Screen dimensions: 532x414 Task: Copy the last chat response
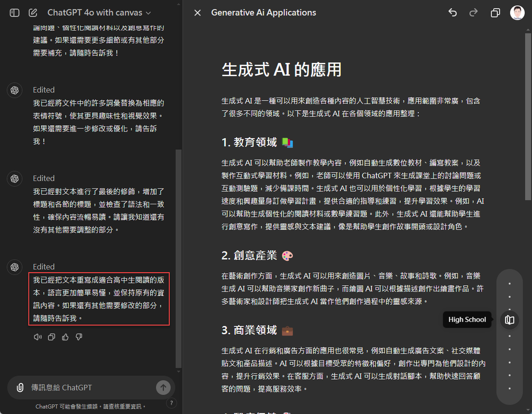pos(51,337)
